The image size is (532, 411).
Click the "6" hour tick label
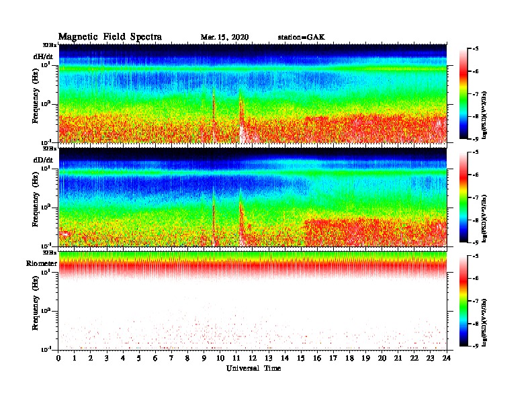coord(155,359)
